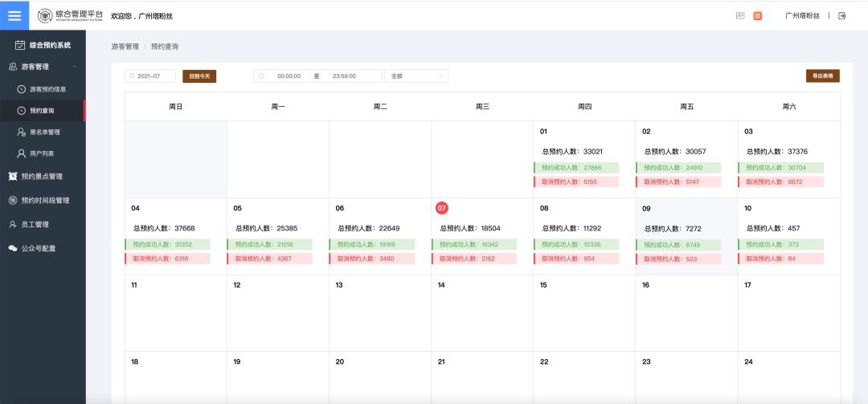Open the 2021-07 month picker
Viewport: 868px width, 404px height.
click(150, 75)
